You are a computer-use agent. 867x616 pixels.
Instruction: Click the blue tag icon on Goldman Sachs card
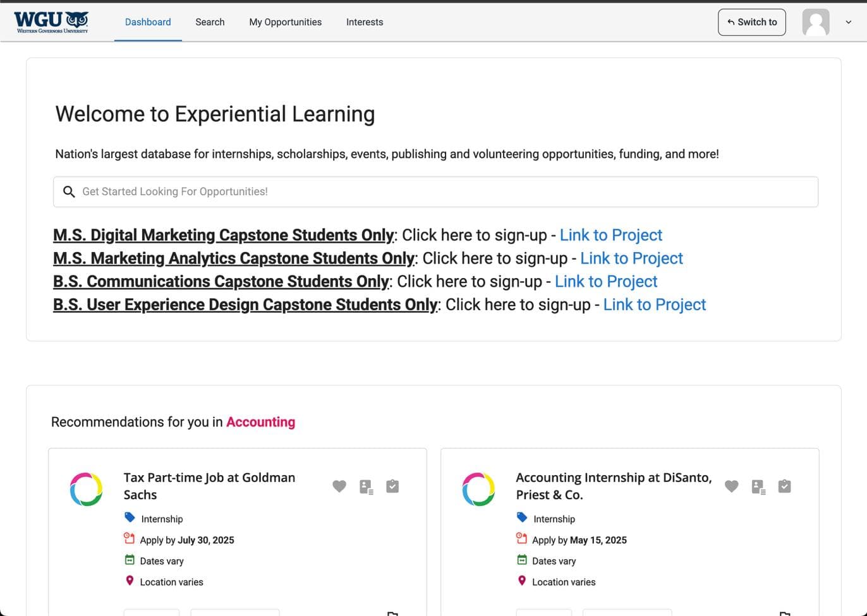(130, 517)
